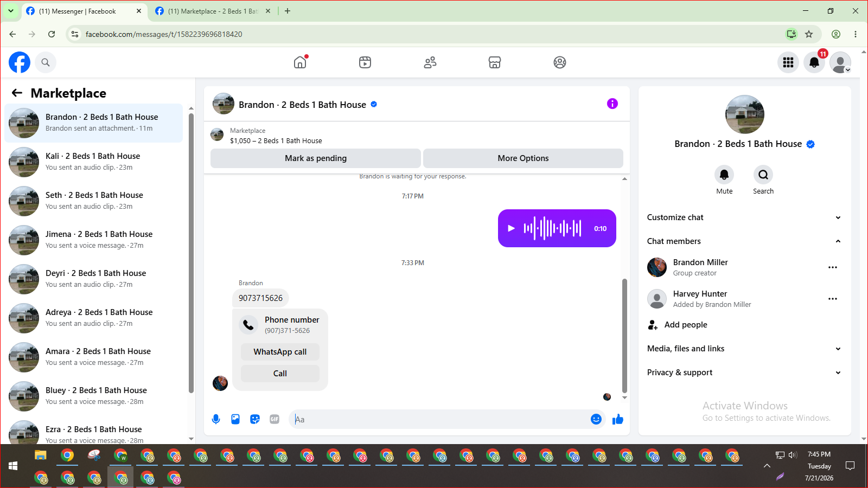Open the Reels video icon
This screenshot has height=488, width=868.
point(365,62)
